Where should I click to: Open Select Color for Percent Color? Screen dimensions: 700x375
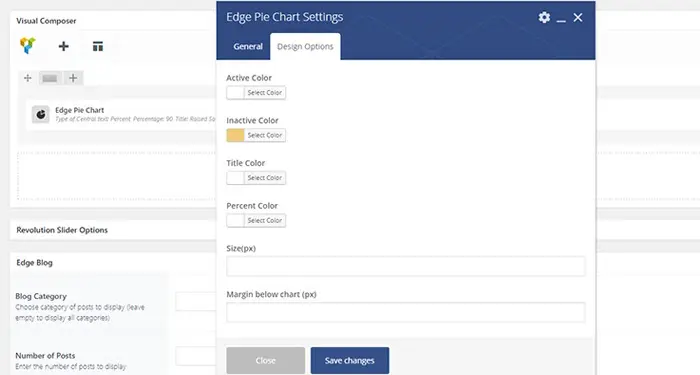pos(265,221)
